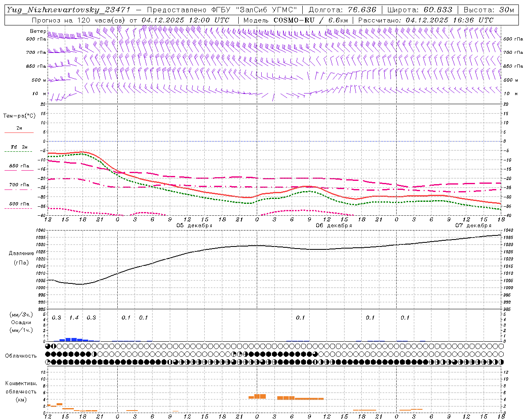Click the Тем-ра(°C) axis label
This screenshot has height=420, width=525.
[x=19, y=116]
